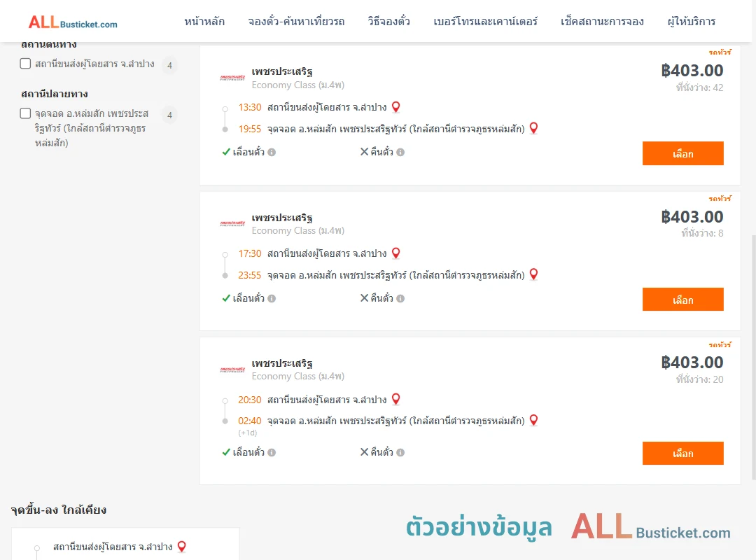The width and height of the screenshot is (756, 560).
Task: Open map pin for 23:55 Lom Sak arrival stop
Action: tap(533, 274)
